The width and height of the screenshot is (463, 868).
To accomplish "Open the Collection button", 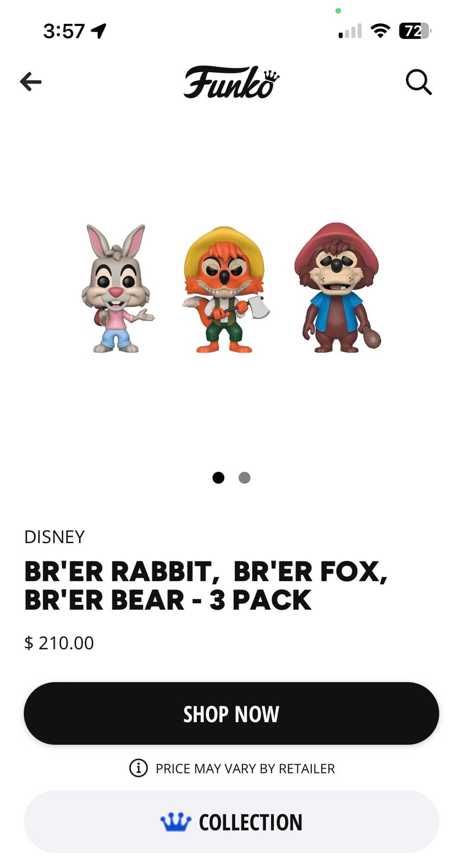I will (x=232, y=821).
